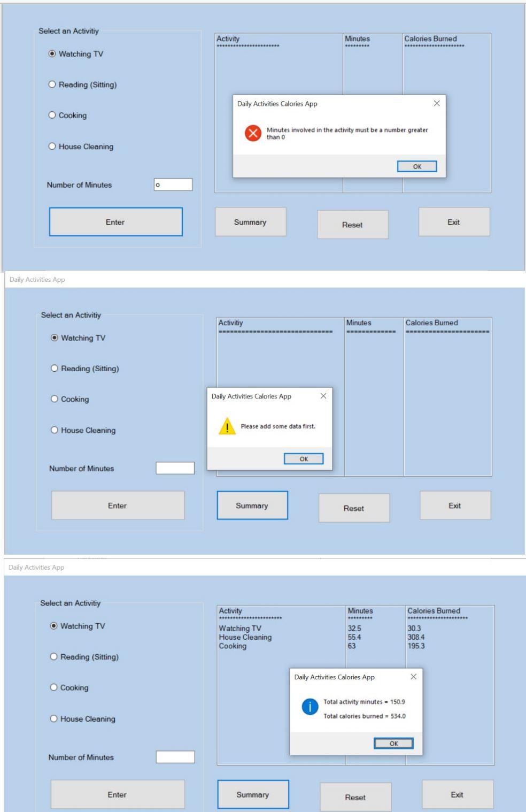The height and width of the screenshot is (812, 526).
Task: Select House Cleaning in the error-dialog window
Action: coord(81,147)
